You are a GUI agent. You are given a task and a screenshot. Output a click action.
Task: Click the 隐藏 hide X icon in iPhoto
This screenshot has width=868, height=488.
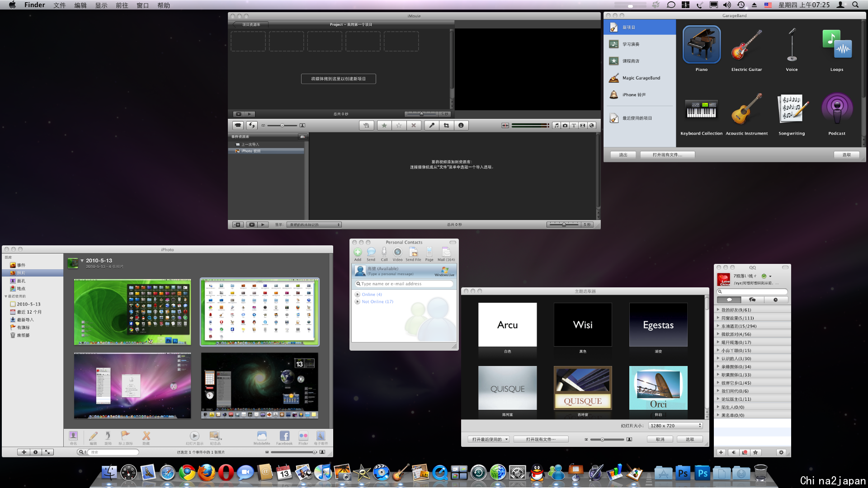(x=146, y=436)
